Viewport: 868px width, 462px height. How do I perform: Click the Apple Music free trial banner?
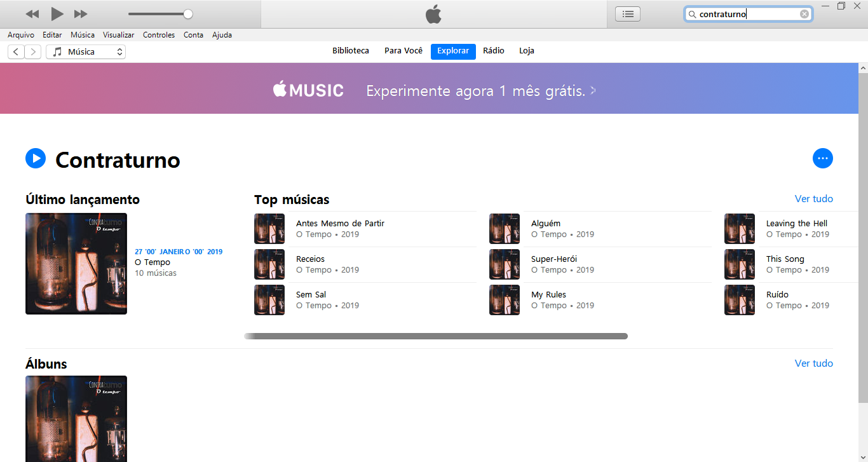click(429, 88)
